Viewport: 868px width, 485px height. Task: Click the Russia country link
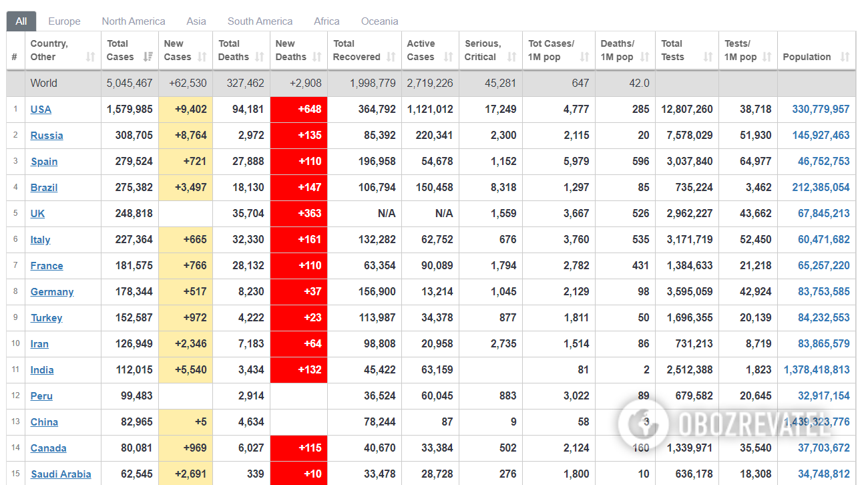point(47,136)
